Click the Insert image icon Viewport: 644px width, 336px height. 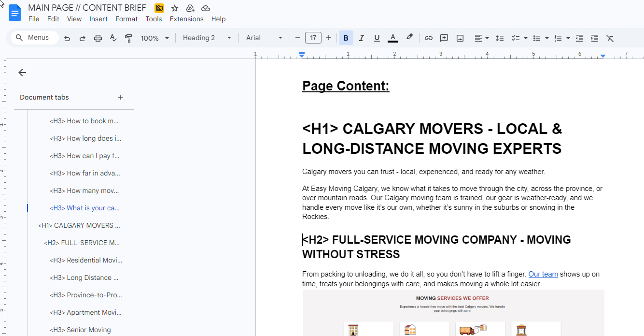coord(460,38)
